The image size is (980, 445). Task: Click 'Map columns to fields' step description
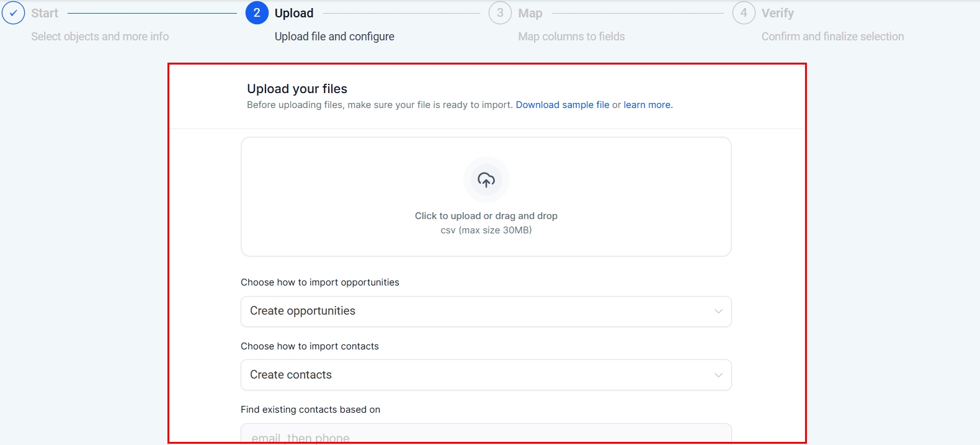pyautogui.click(x=571, y=37)
